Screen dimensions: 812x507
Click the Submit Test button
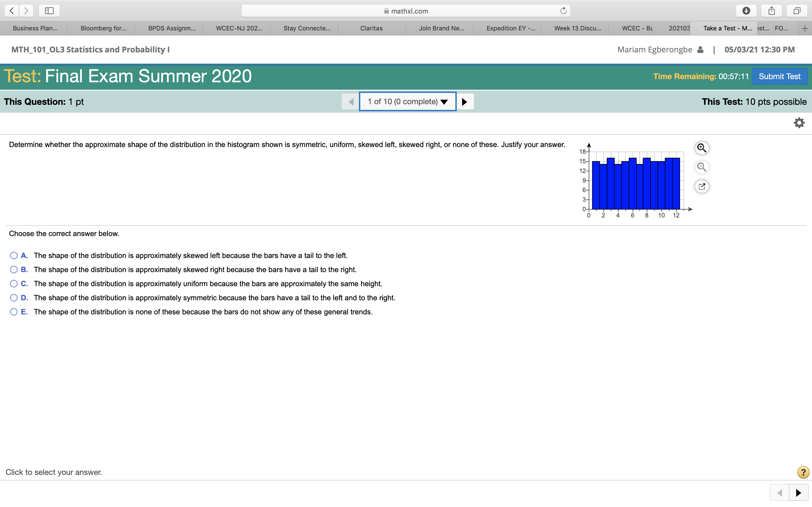pos(779,76)
